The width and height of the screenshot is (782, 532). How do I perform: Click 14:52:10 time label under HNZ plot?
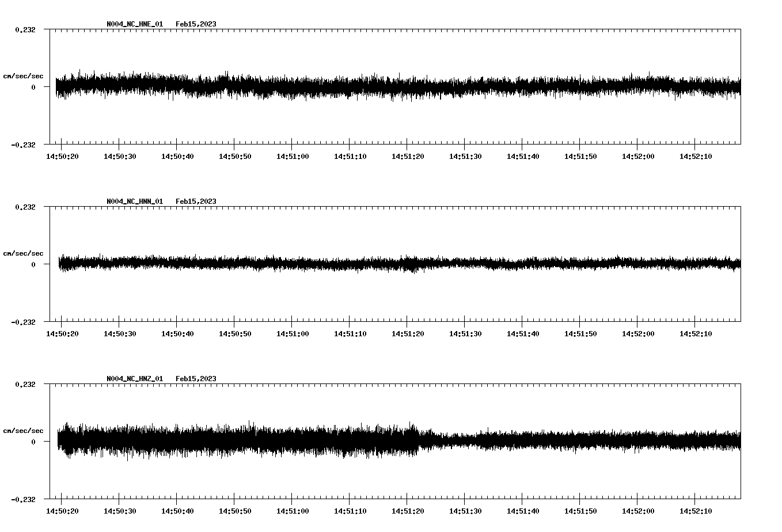[696, 511]
